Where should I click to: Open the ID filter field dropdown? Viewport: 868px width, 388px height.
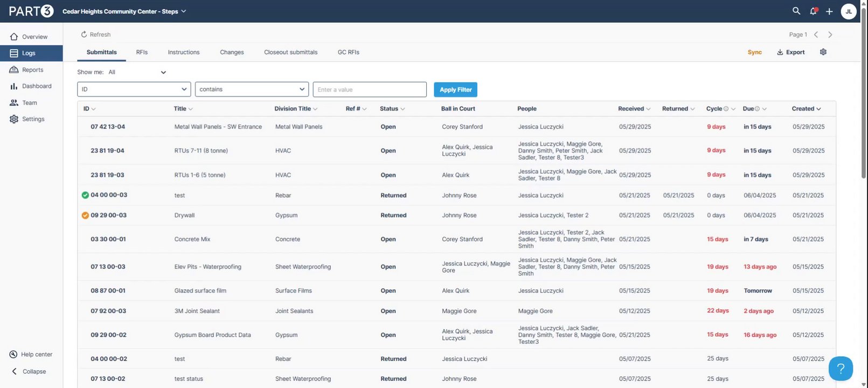point(134,89)
